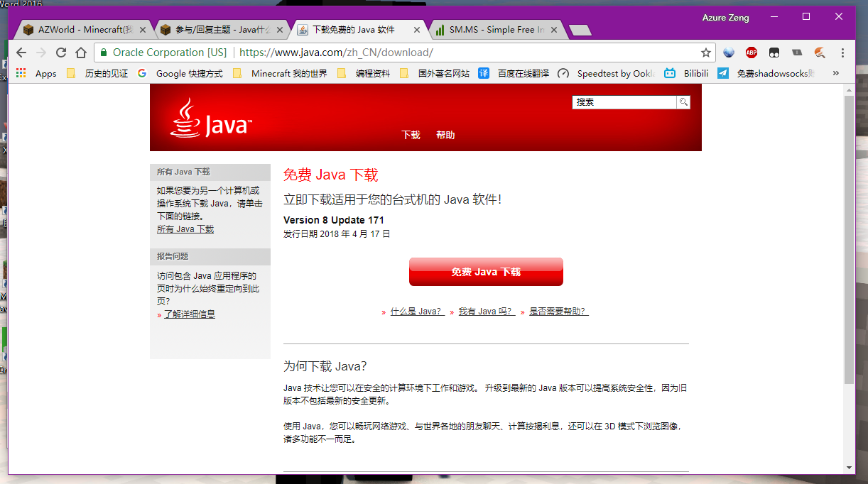Click the vertical scrollbar thumb
868x484 pixels.
coord(849,240)
